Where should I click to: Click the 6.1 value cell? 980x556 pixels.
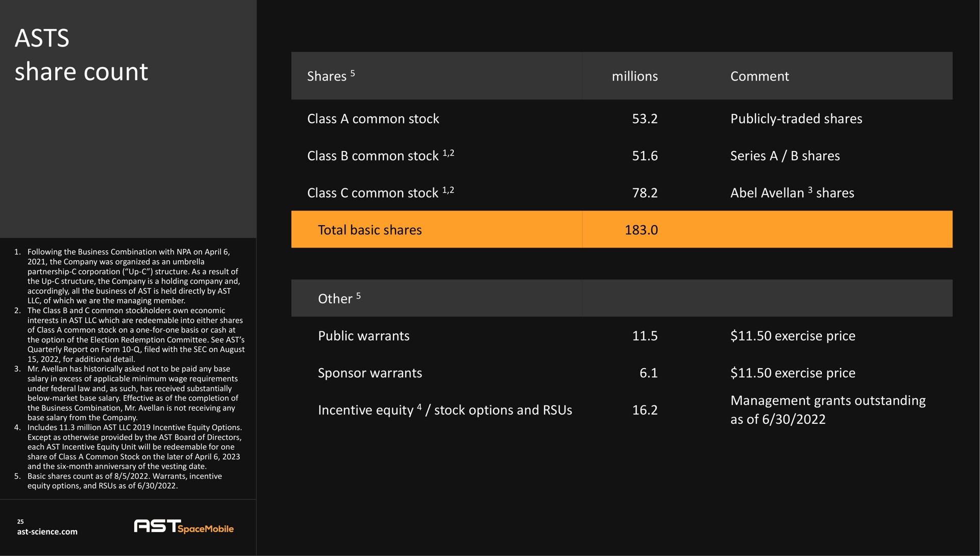(648, 373)
